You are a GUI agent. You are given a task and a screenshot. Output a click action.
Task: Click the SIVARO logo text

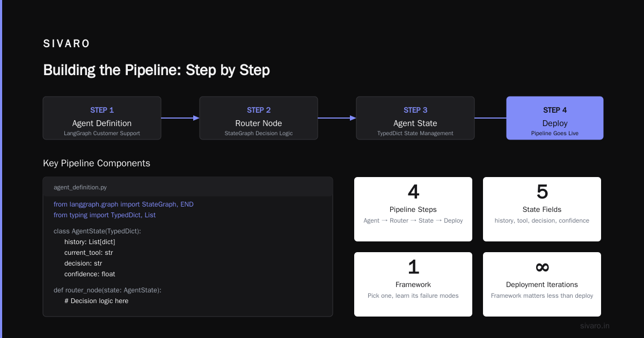point(67,44)
